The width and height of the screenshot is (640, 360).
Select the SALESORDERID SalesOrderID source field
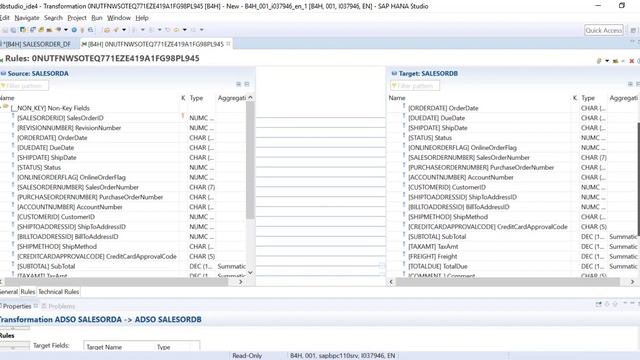60,118
